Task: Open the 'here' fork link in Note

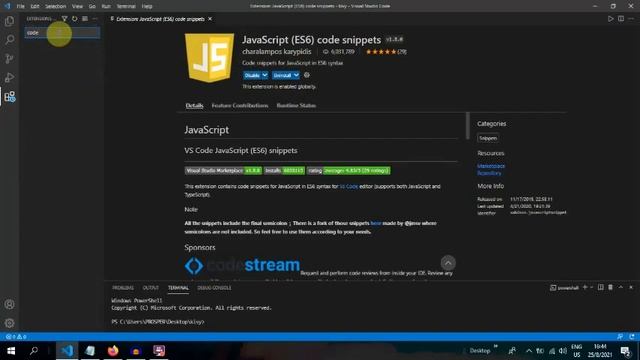Action: [376, 223]
